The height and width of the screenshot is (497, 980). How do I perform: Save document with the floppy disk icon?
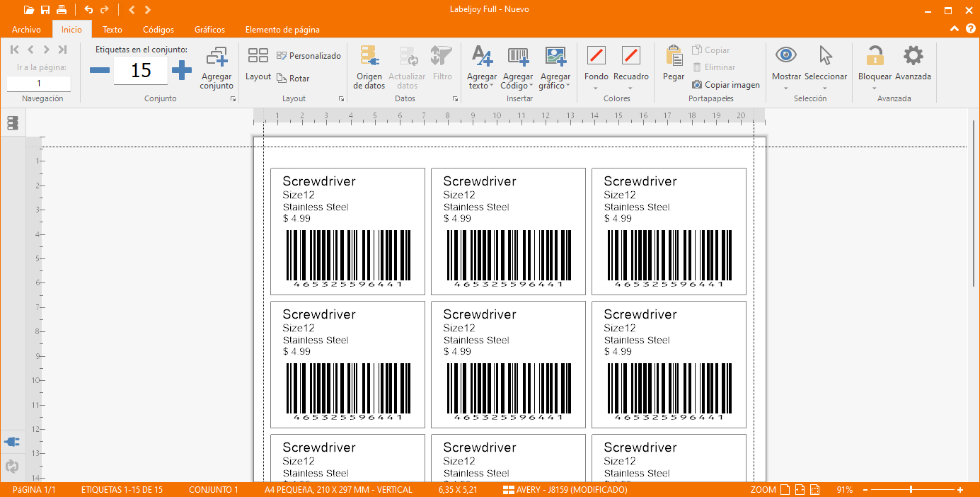tap(45, 10)
